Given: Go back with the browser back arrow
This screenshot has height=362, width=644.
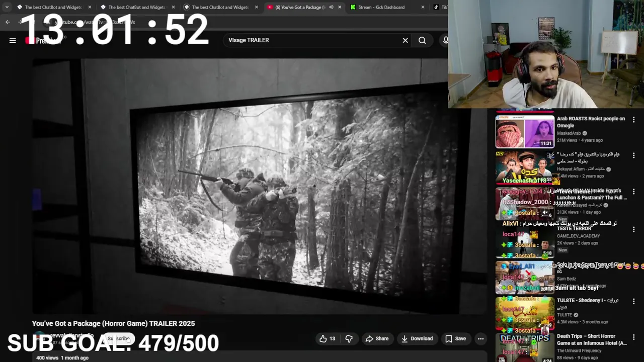Looking at the screenshot, I should tap(8, 22).
